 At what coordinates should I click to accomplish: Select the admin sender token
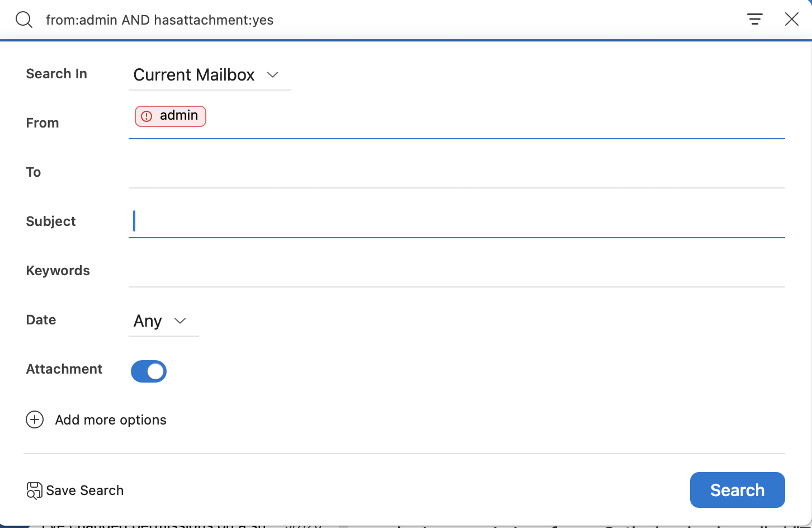[x=171, y=116]
